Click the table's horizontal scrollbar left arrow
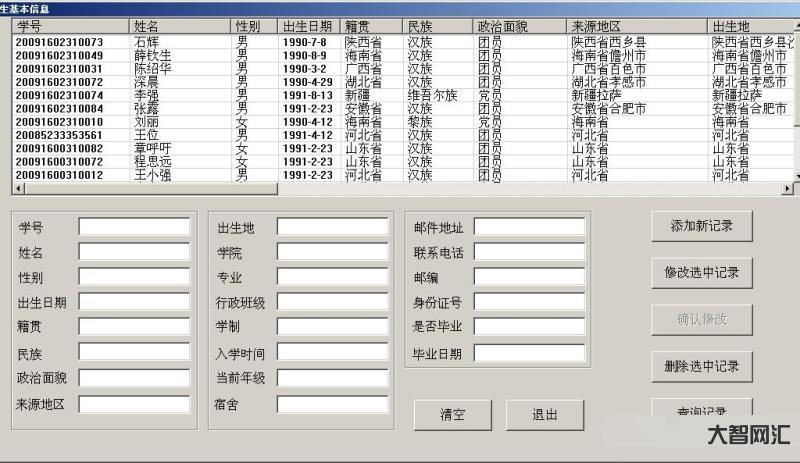 click(18, 188)
